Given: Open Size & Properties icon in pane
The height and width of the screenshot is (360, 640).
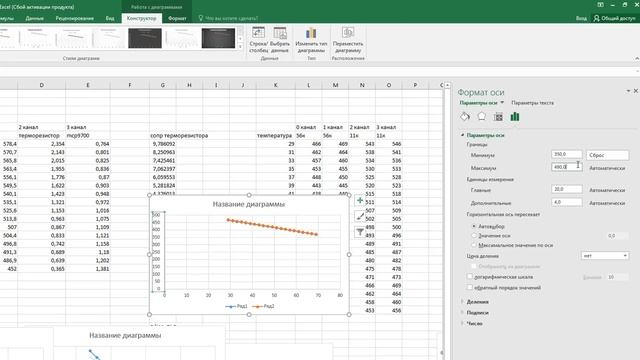Looking at the screenshot, I should click(x=498, y=117).
